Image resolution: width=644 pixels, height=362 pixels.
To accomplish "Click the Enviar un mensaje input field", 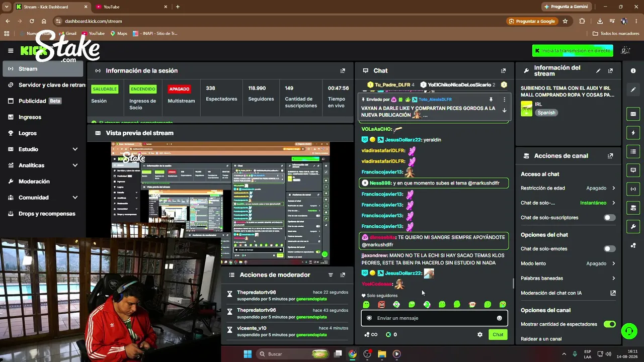I will click(x=434, y=318).
